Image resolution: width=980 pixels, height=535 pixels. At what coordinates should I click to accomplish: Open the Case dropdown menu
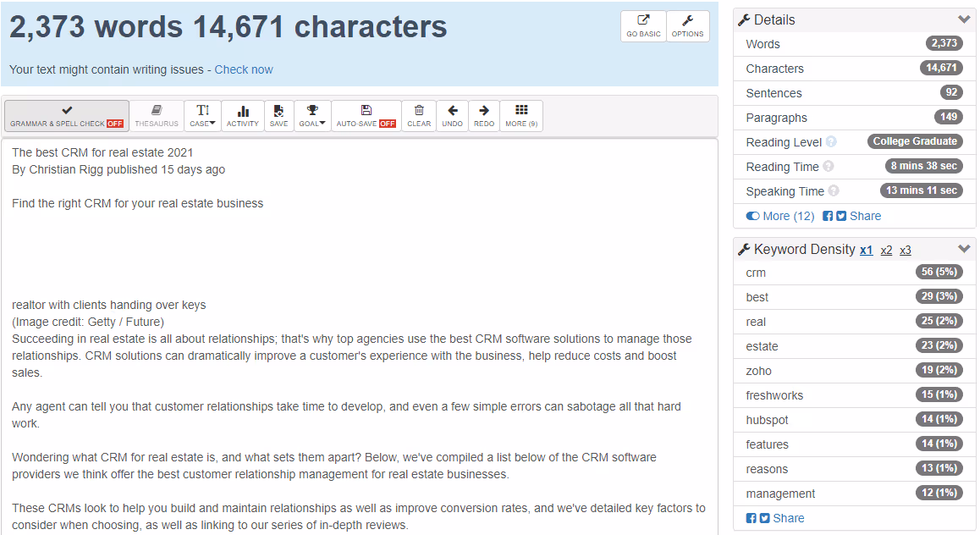[202, 116]
